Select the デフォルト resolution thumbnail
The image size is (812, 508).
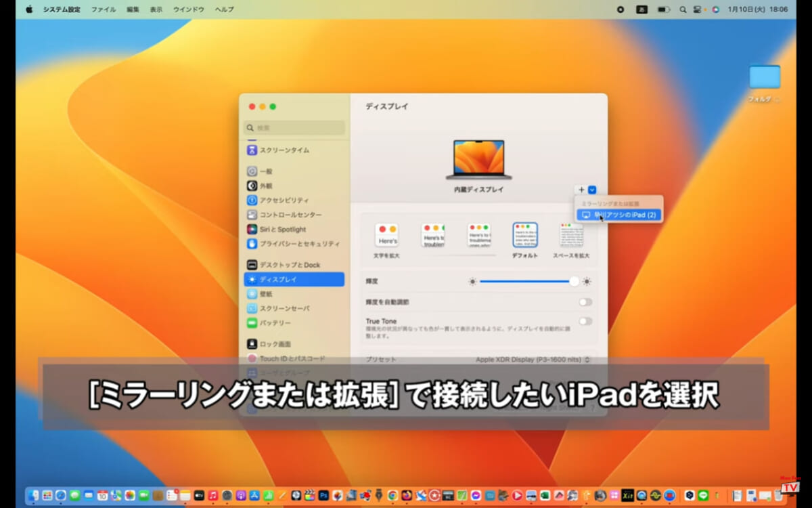[525, 234]
